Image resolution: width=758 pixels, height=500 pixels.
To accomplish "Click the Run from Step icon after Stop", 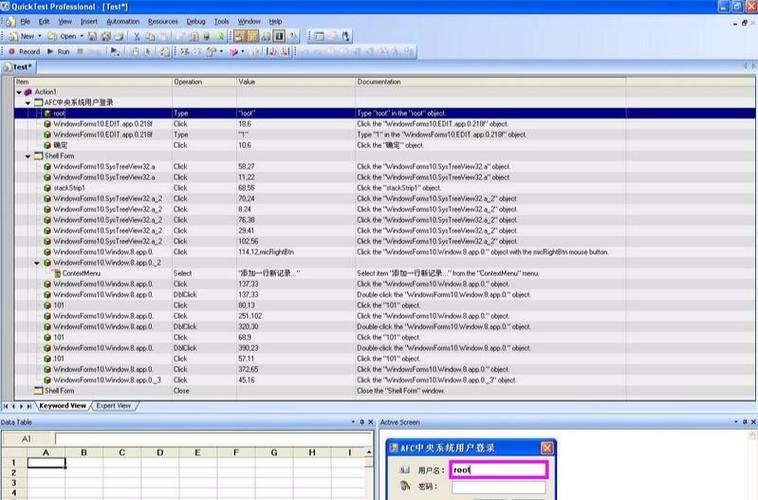I will (x=115, y=51).
